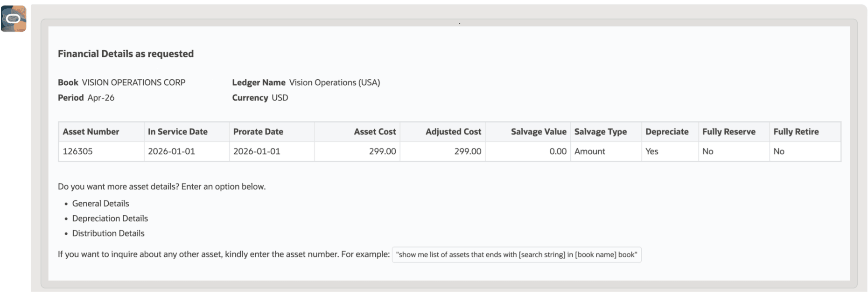This screenshot has height=294, width=868.
Task: Click the Period label
Action: [x=70, y=98]
